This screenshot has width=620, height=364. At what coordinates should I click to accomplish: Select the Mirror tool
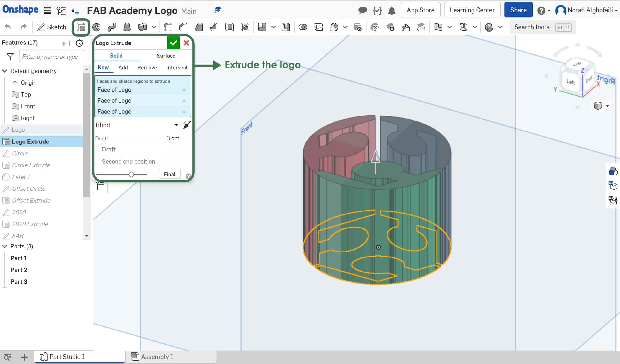286,27
